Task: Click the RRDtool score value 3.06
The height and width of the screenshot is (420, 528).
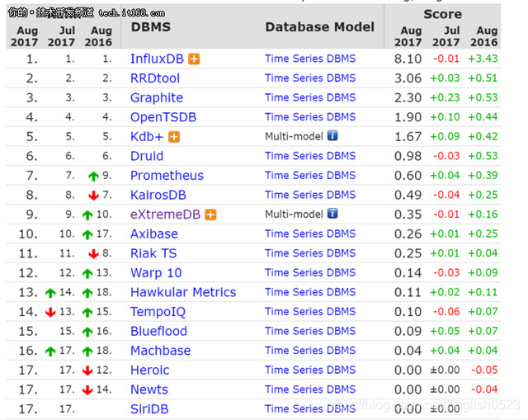Action: (408, 78)
